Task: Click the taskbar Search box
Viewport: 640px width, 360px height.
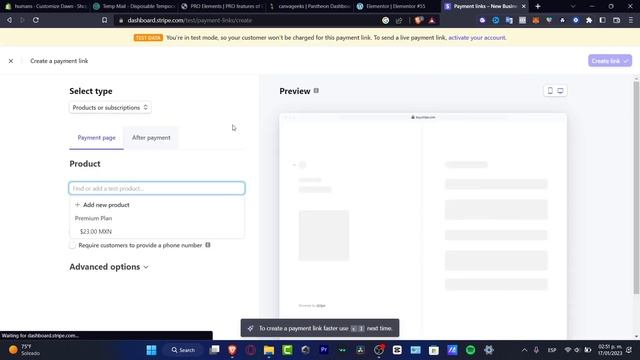Action: pos(183,350)
